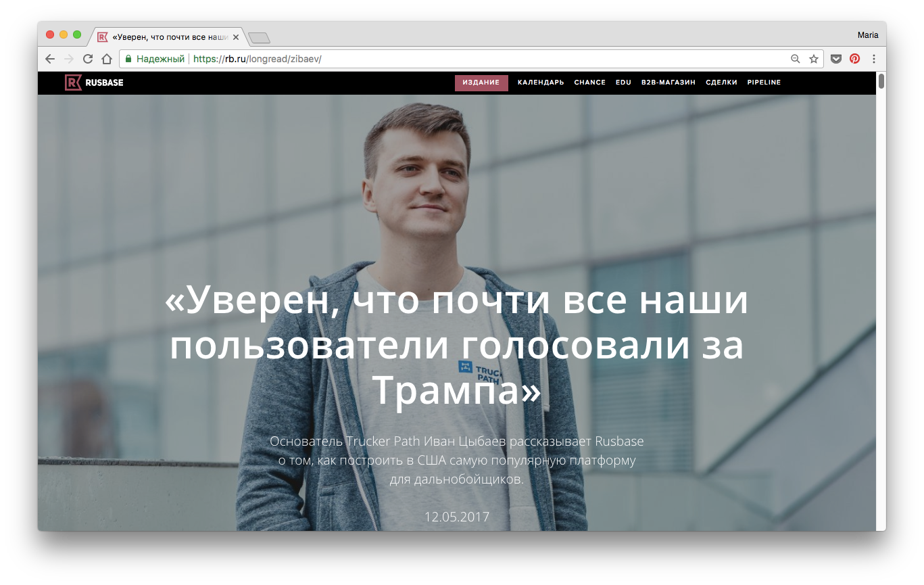Viewport: 924px width, 585px height.
Task: Open the КАЛЕНДАРЬ menu item
Action: (x=541, y=83)
